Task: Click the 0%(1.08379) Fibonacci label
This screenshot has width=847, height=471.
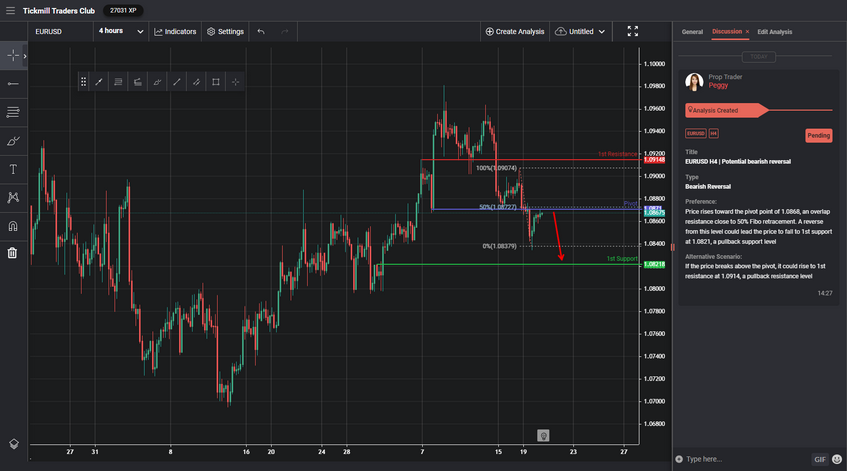Action: click(500, 246)
